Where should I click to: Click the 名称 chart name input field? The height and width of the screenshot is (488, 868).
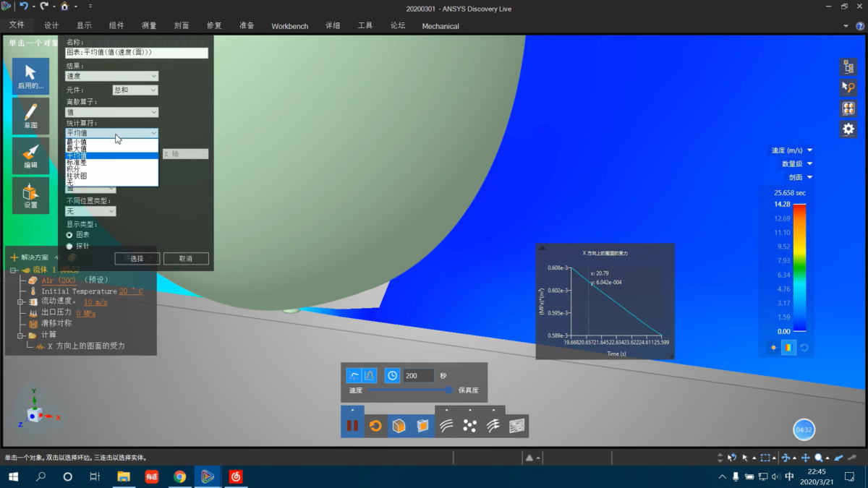[x=137, y=53]
